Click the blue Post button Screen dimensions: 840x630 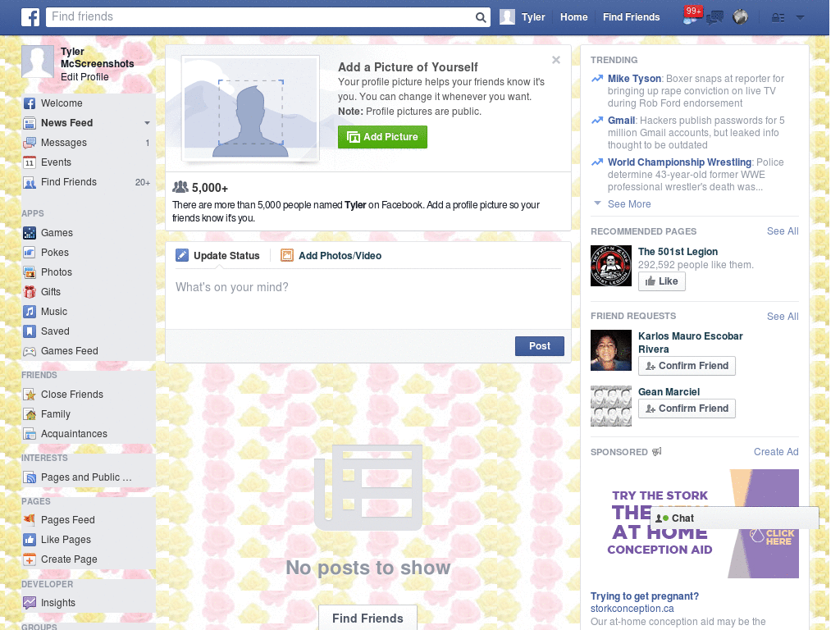[x=540, y=346]
